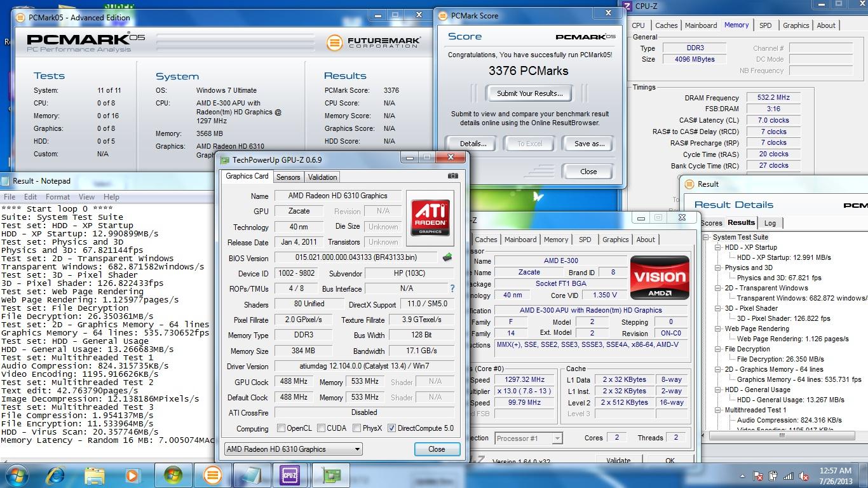The width and height of the screenshot is (868, 488).
Task: Click the BIOS save chip icon in GPU-Z
Action: pyautogui.click(x=447, y=257)
